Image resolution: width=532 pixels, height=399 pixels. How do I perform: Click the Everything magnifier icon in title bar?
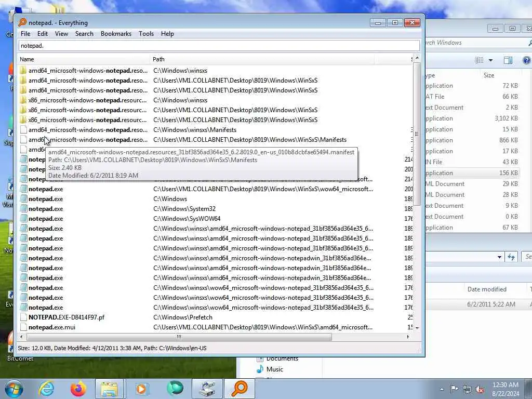pos(22,22)
